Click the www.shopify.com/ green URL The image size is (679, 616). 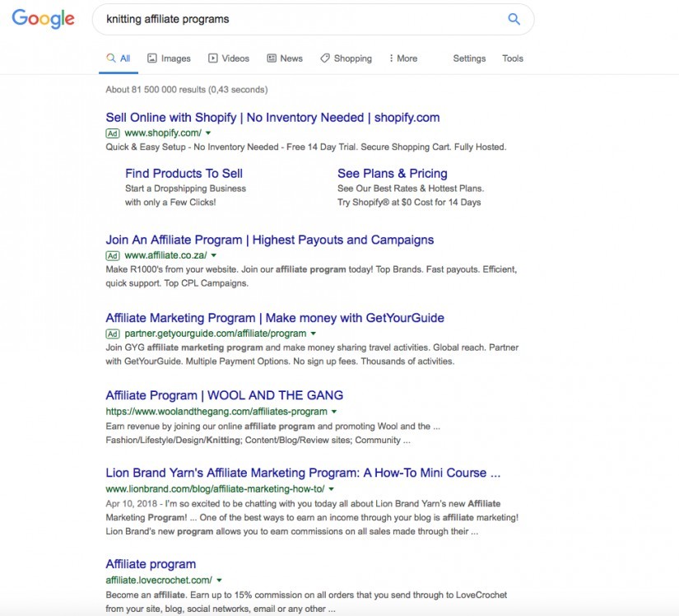coord(163,133)
